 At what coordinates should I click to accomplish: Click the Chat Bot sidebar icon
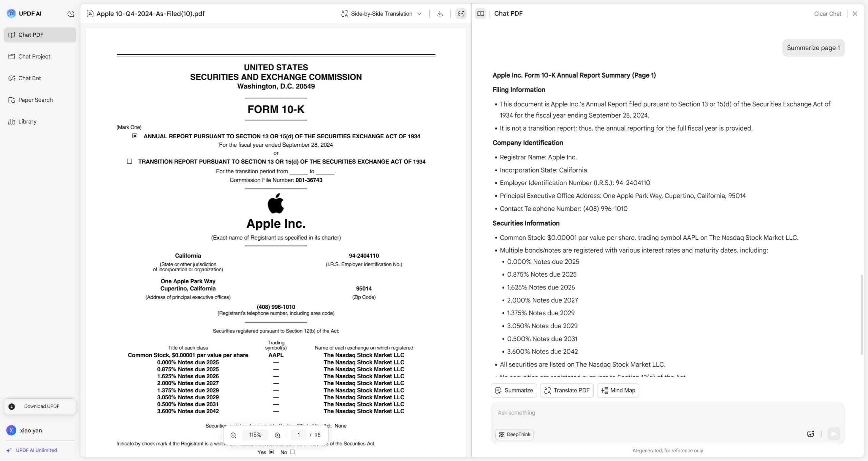coord(12,78)
